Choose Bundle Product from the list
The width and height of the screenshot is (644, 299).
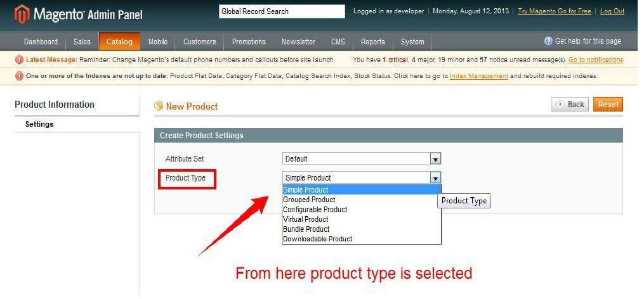point(362,229)
